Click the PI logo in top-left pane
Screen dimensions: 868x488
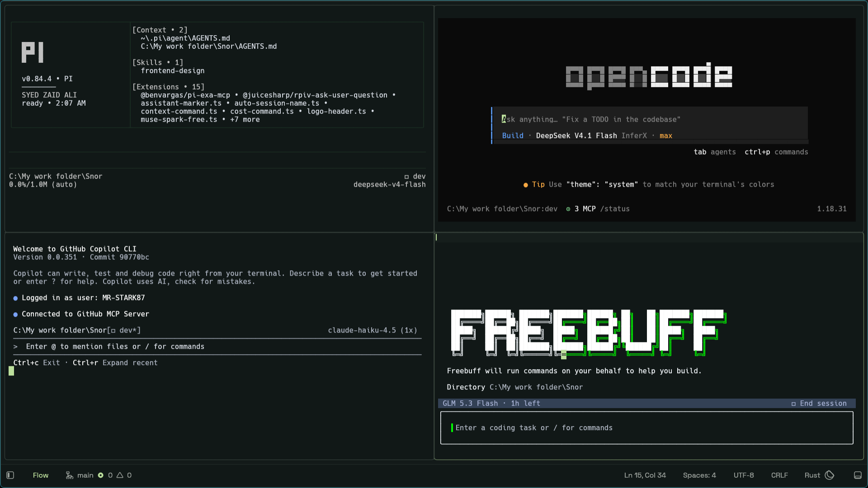point(33,52)
